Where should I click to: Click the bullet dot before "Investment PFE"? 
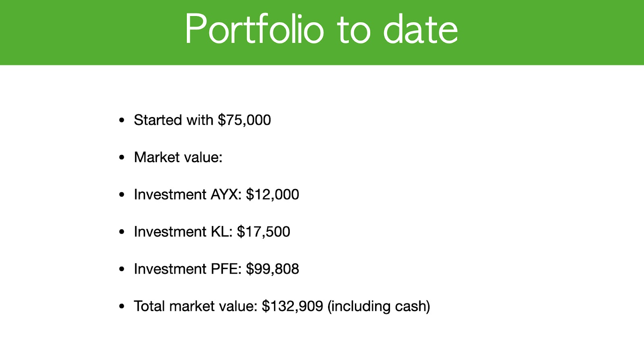coord(122,269)
